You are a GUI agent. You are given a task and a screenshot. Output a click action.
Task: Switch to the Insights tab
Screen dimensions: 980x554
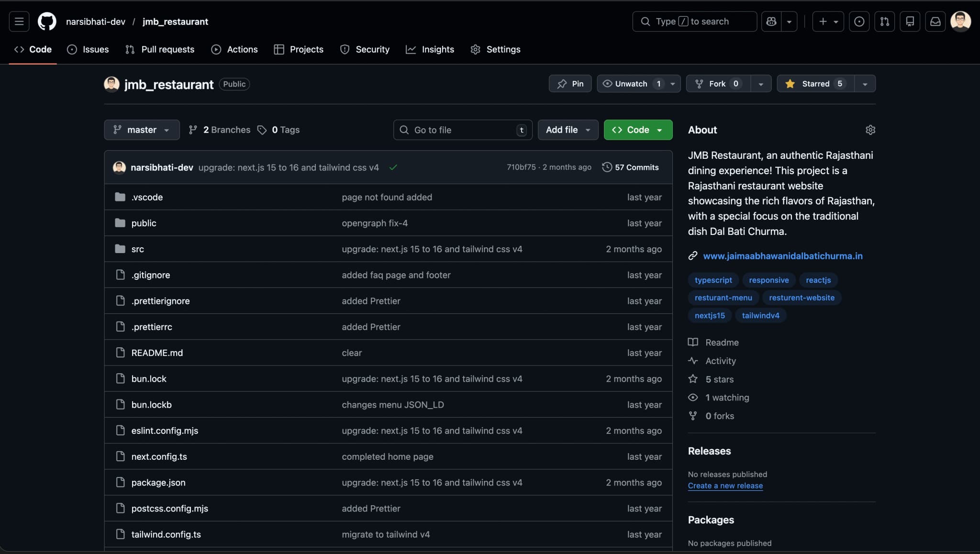[430, 49]
